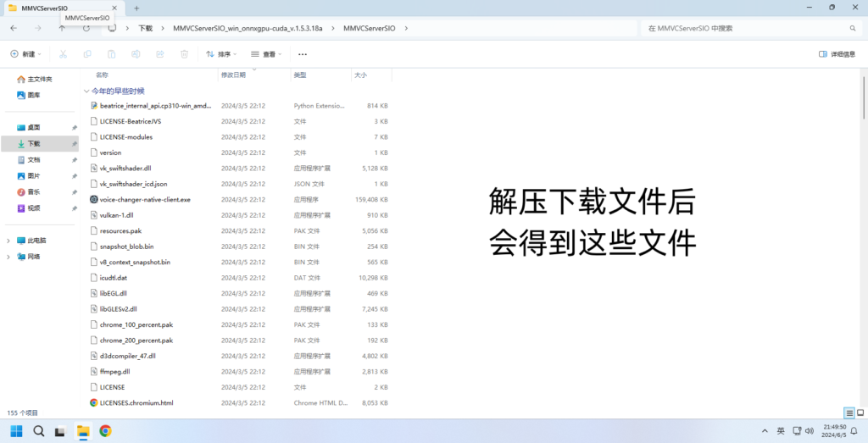Switch to details view icon at bottom right
The width and height of the screenshot is (868, 443).
click(x=849, y=413)
